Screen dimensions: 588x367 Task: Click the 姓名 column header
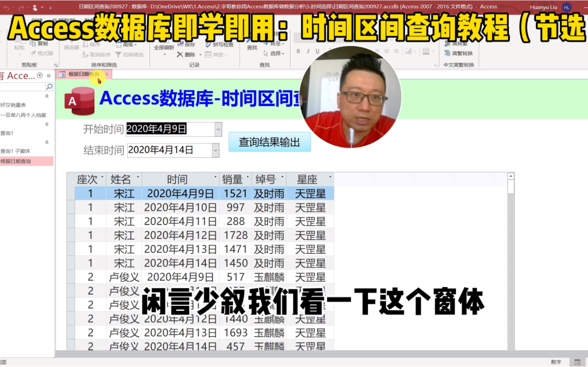(x=123, y=180)
